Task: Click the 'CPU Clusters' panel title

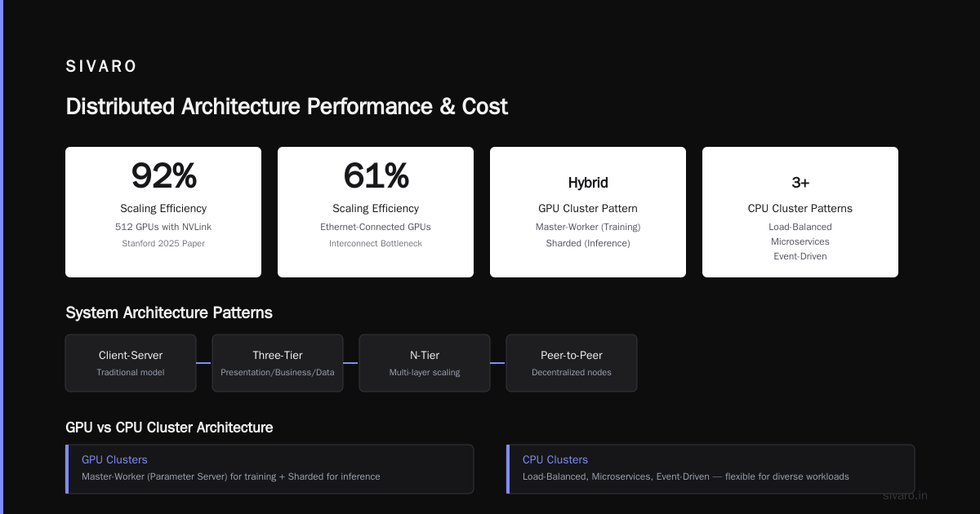Action: coord(555,459)
